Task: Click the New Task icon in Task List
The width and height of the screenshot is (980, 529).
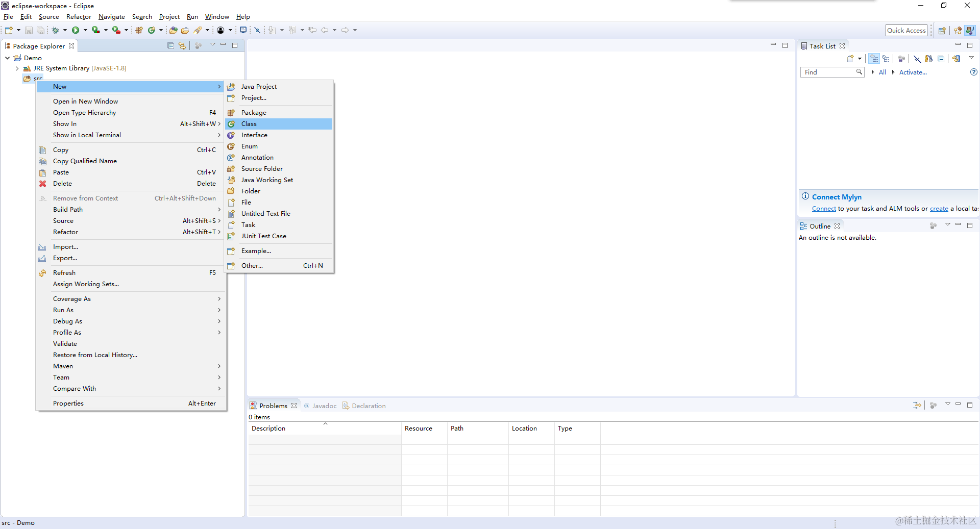Action: point(850,59)
